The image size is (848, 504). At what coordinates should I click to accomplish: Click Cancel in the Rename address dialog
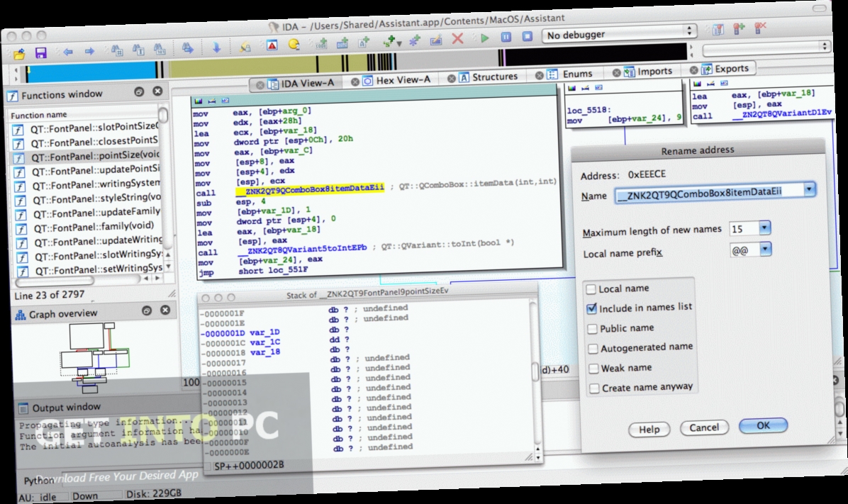(704, 427)
